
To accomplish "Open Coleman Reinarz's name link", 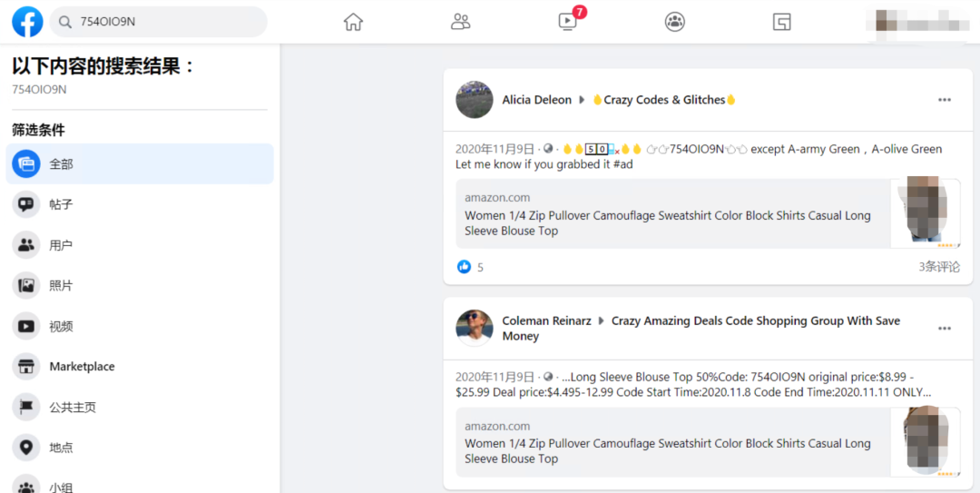I will [x=547, y=321].
